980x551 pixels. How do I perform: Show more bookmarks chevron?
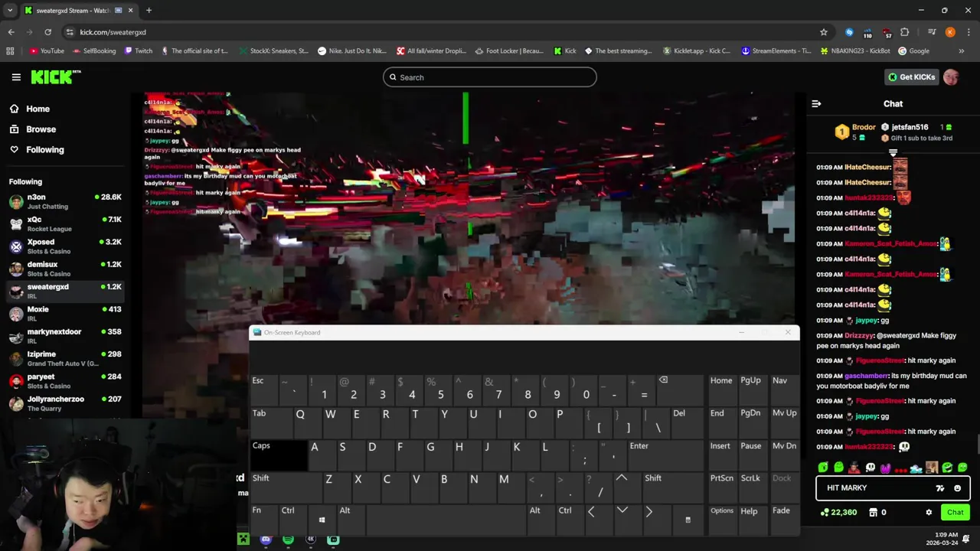coord(962,51)
